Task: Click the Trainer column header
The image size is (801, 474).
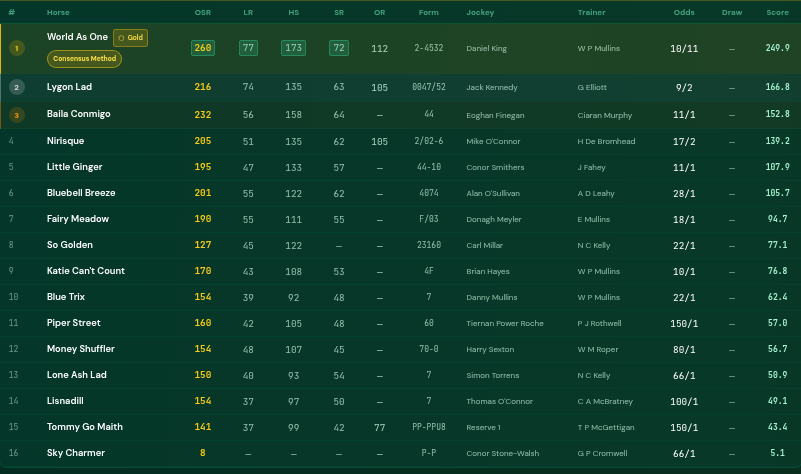Action: point(592,12)
